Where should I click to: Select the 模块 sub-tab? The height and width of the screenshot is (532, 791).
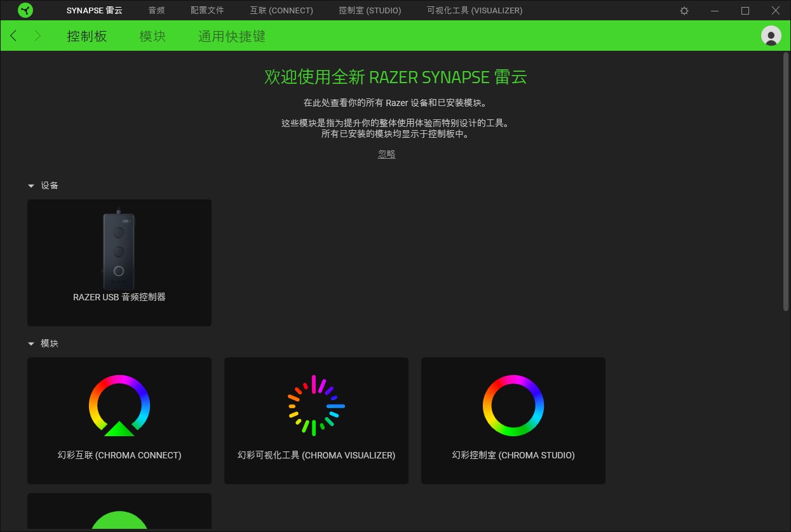[x=152, y=36]
